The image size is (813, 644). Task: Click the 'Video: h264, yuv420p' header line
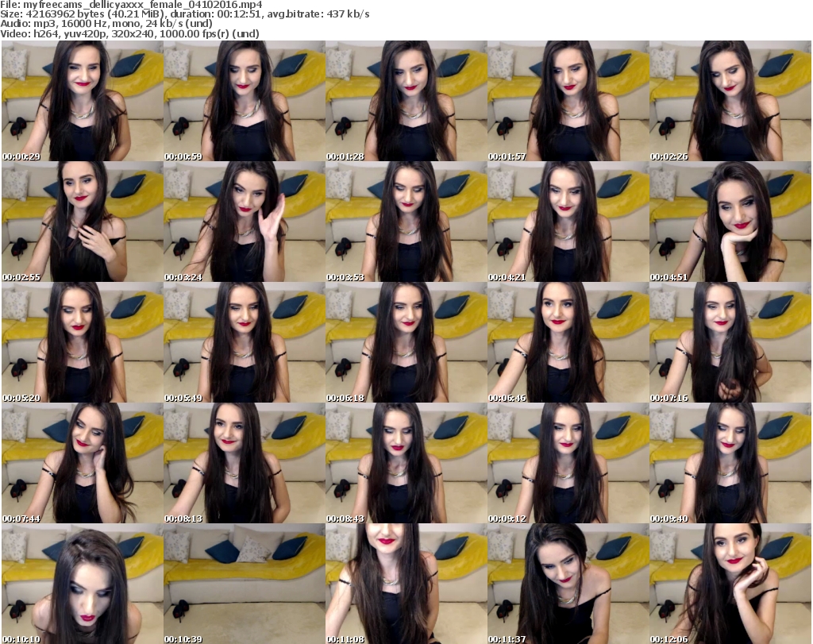point(129,33)
